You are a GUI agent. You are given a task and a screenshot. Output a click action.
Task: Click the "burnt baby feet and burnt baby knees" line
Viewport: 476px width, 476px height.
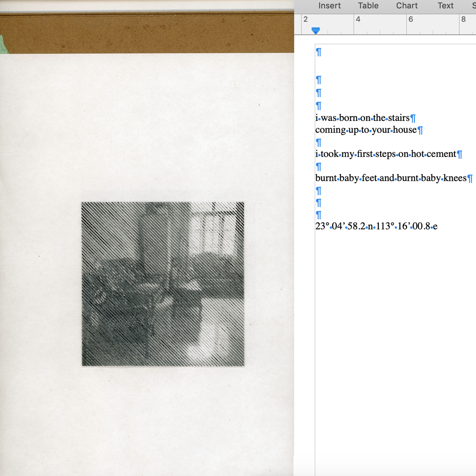pyautogui.click(x=391, y=178)
